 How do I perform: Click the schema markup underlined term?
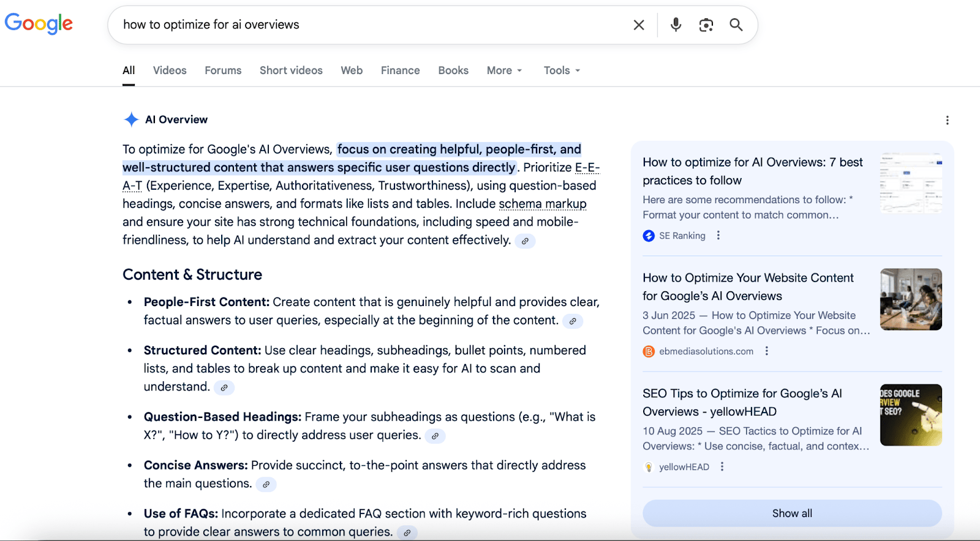[x=543, y=204]
